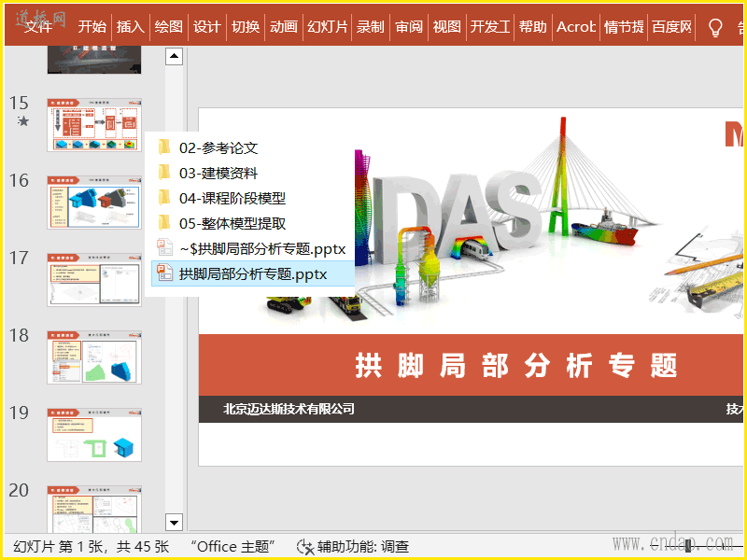The image size is (747, 560).
Task: Click the 04-课程阶段模型 folder icon
Action: point(164,198)
